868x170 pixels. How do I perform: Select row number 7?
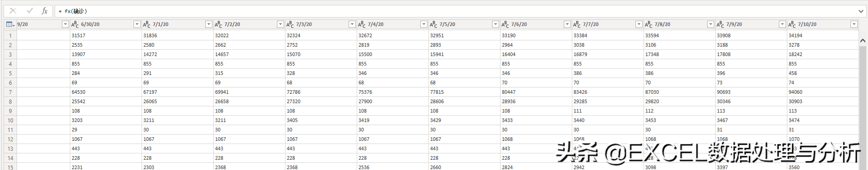tap(10, 92)
